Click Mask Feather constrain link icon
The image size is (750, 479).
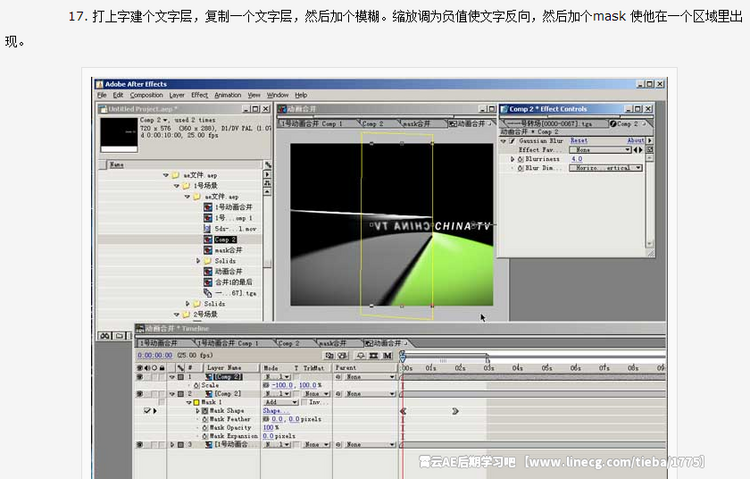click(266, 419)
